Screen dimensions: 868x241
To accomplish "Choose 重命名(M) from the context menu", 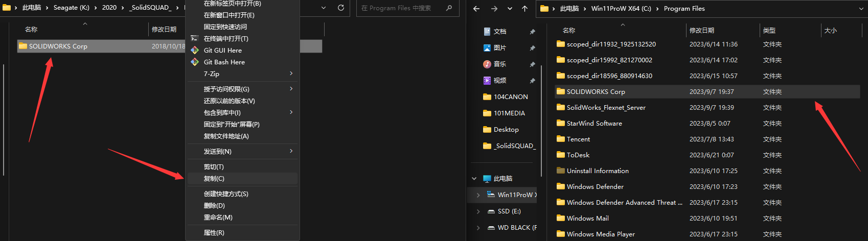I will point(242,218).
